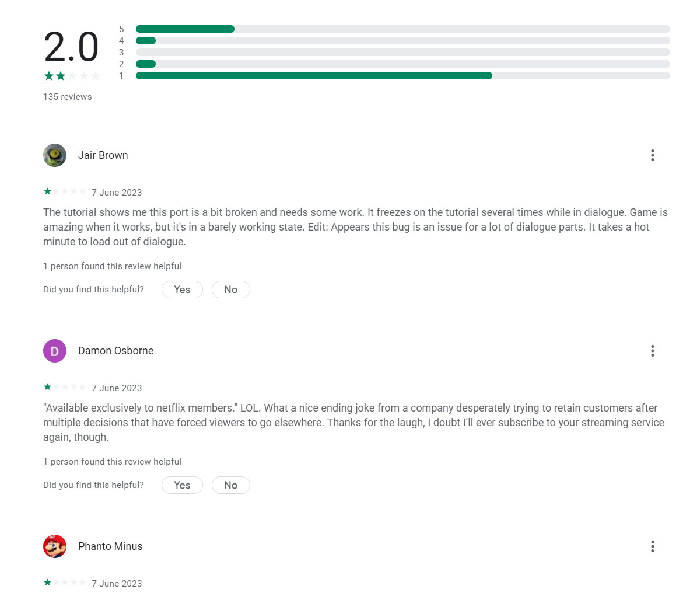700x596 pixels.
Task: Open the options menu for Jair Brown's review
Action: click(x=652, y=155)
